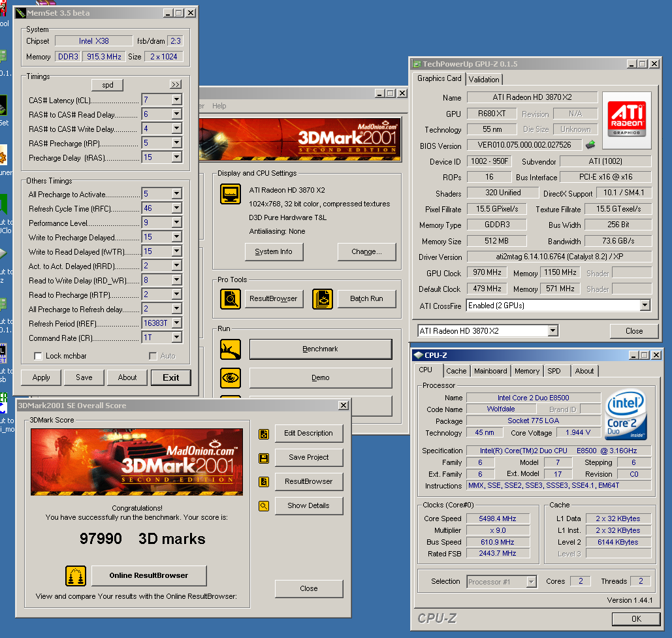Click the Show Details magnifier icon
This screenshot has height=638, width=672.
pyautogui.click(x=264, y=506)
